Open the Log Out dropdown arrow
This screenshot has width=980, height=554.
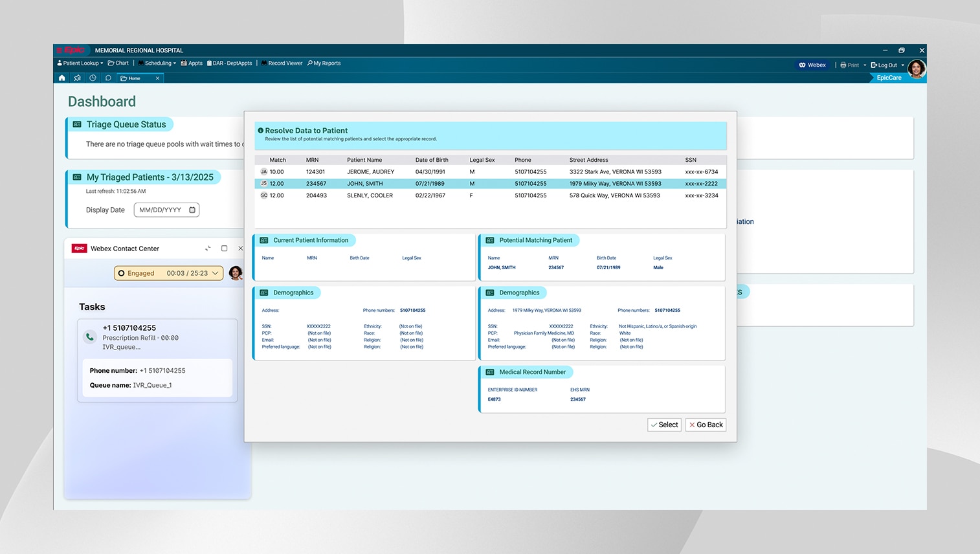click(902, 65)
